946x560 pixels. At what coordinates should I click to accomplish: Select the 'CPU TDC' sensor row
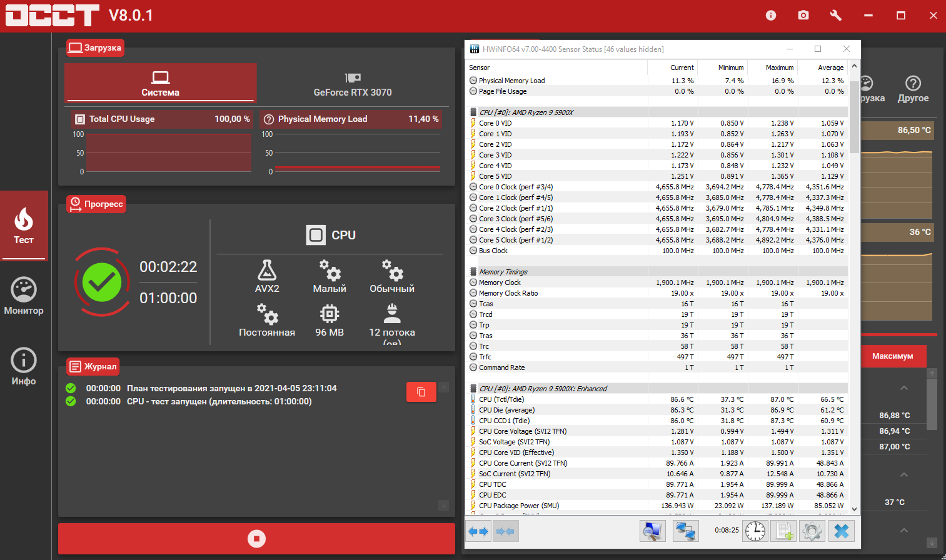(657, 484)
